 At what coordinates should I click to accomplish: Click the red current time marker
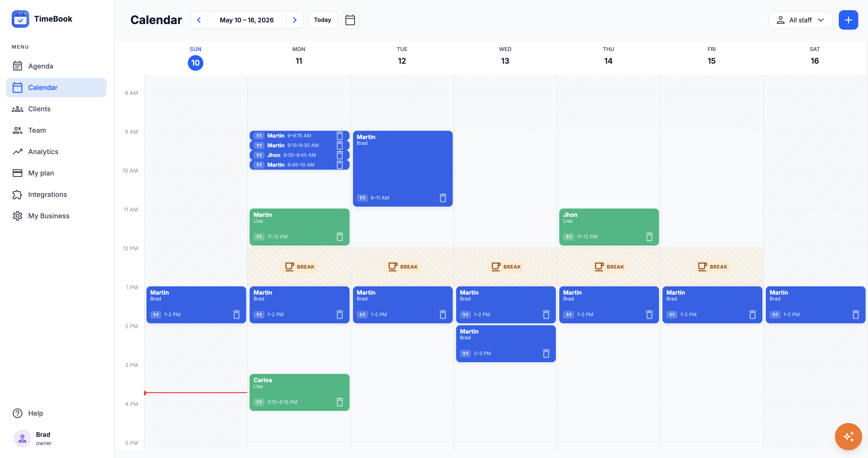196,393
